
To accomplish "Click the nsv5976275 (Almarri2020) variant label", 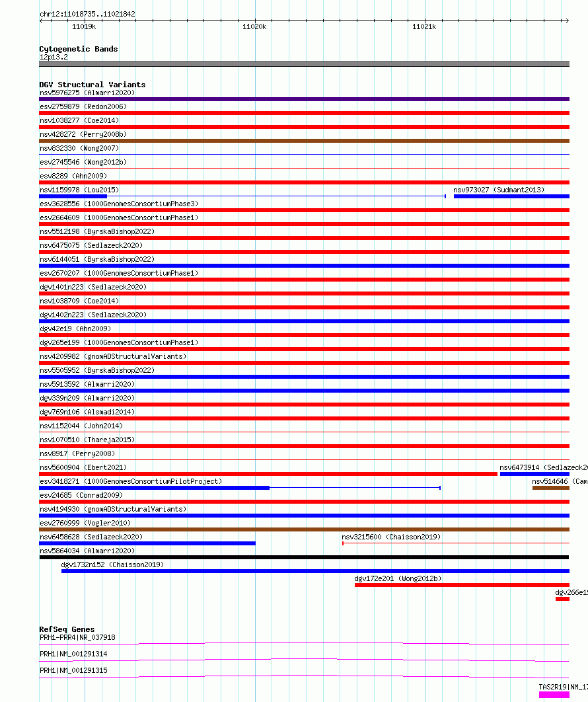I will 87,93.
